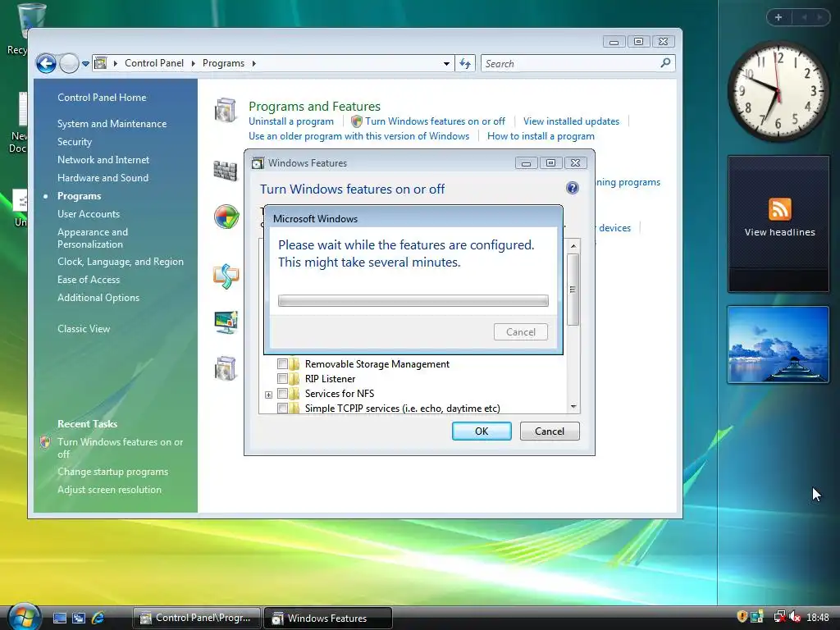Open Clock, Language, and Region category
The width and height of the screenshot is (840, 630).
121,262
